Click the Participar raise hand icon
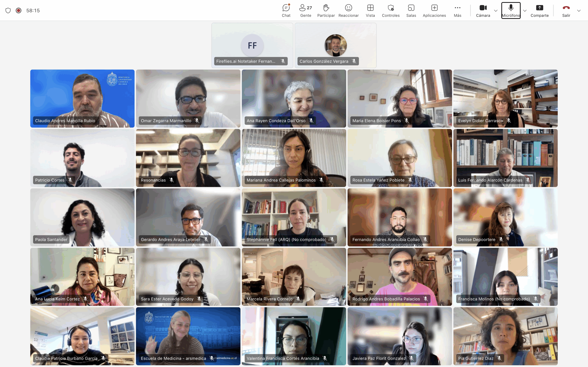This screenshot has height=367, width=588. 326,11
